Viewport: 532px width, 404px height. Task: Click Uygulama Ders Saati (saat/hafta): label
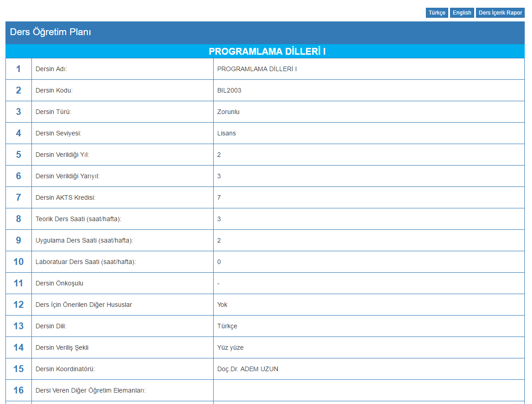coord(84,240)
